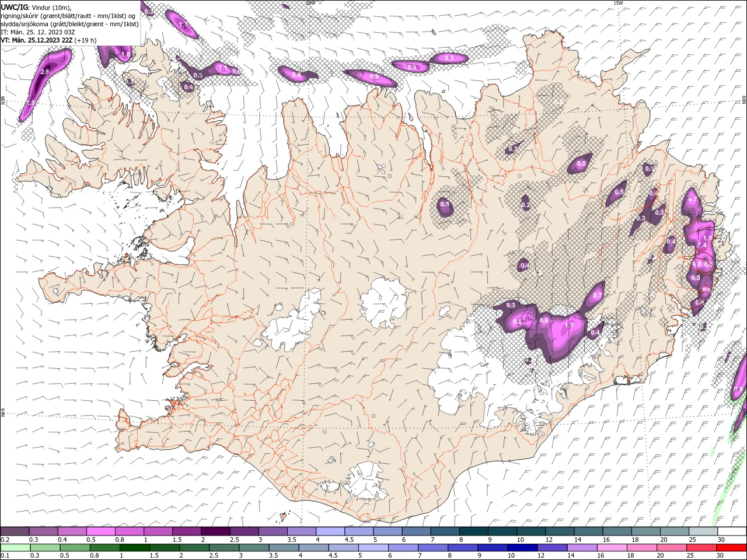Click the UWC/IG title text

pyautogui.click(x=13, y=7)
